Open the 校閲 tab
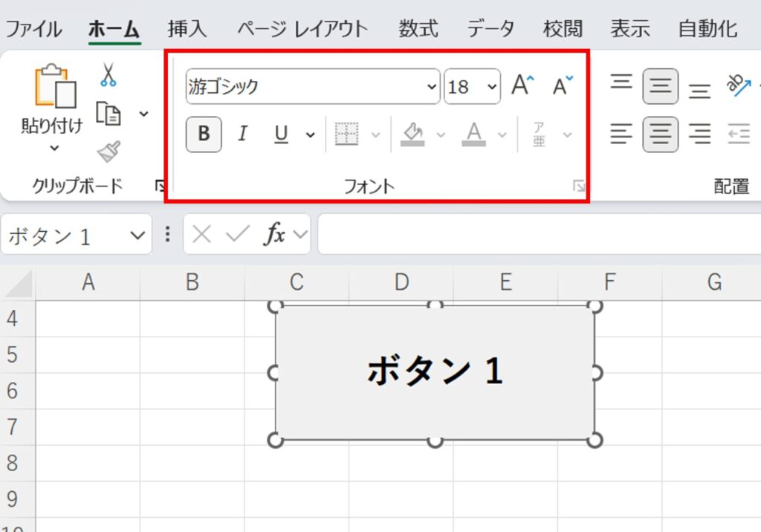 pos(563,29)
